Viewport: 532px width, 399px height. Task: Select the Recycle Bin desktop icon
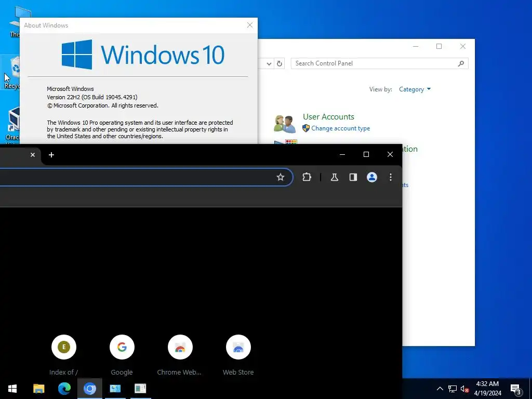pos(11,72)
